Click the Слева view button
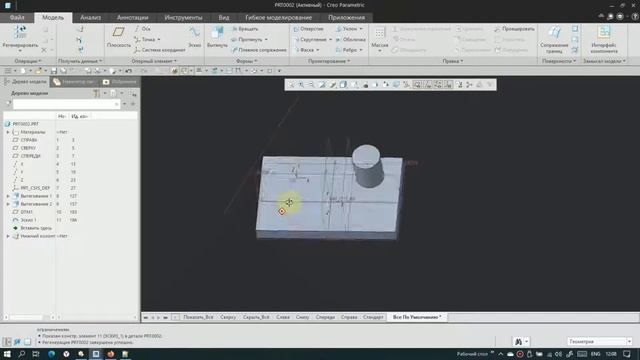 282,317
